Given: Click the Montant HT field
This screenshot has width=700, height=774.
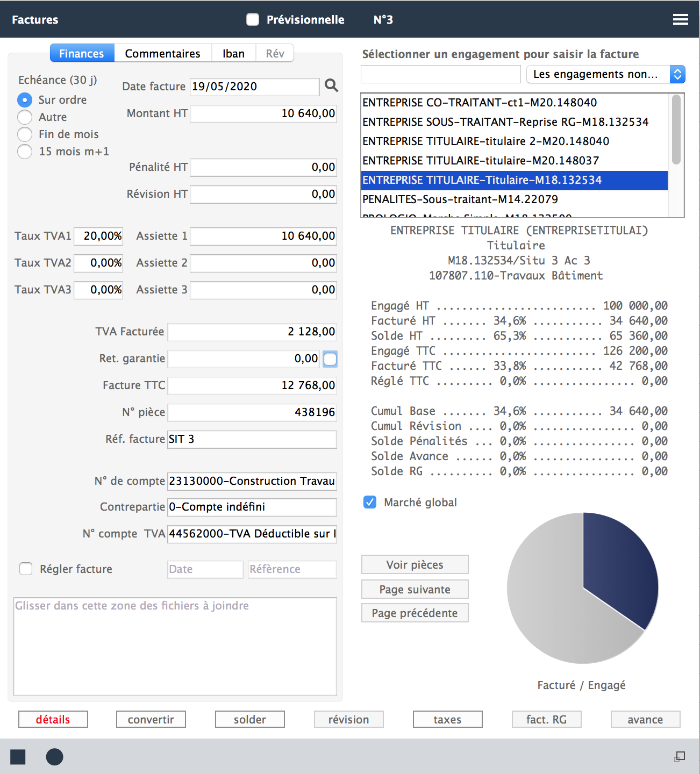Looking at the screenshot, I should click(263, 113).
